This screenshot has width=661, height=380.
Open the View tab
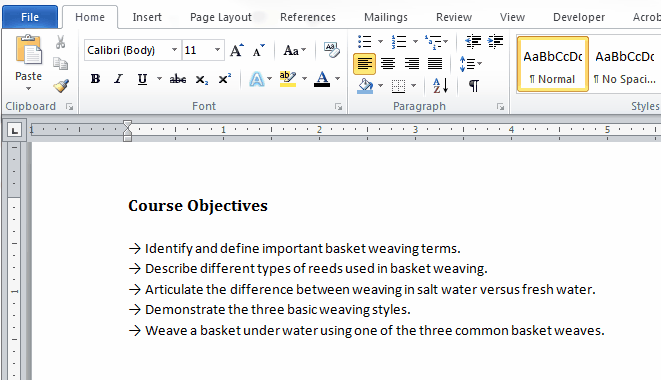tap(512, 17)
